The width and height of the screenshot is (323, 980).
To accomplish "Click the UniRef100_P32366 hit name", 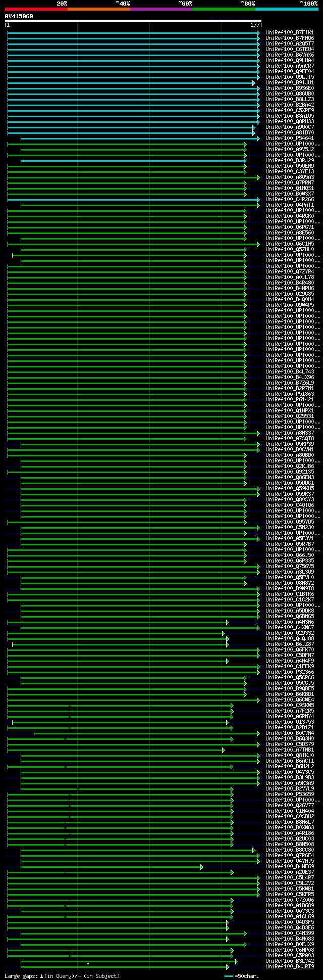I will point(290,672).
